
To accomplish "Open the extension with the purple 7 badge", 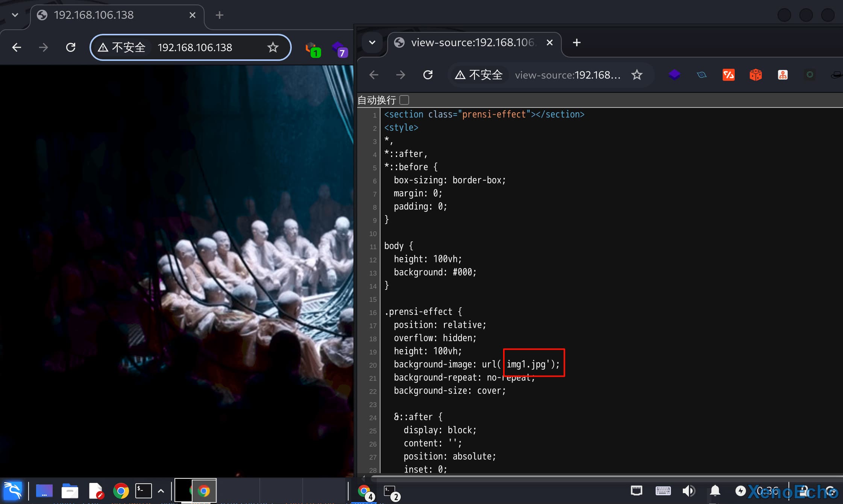I will [339, 49].
